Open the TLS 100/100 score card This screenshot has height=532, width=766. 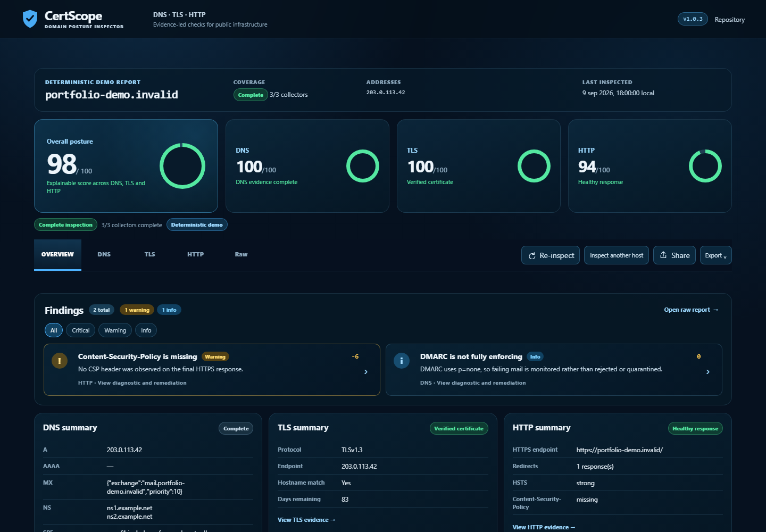click(x=479, y=166)
